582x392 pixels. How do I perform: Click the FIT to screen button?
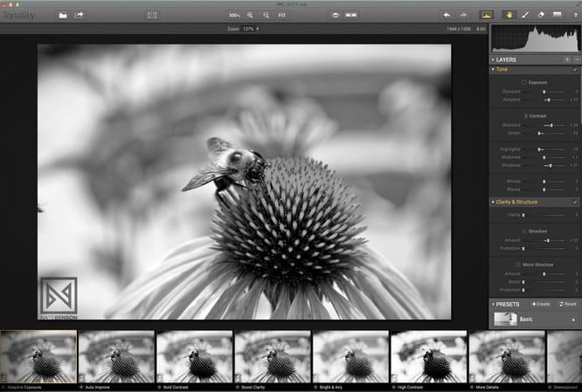point(282,15)
